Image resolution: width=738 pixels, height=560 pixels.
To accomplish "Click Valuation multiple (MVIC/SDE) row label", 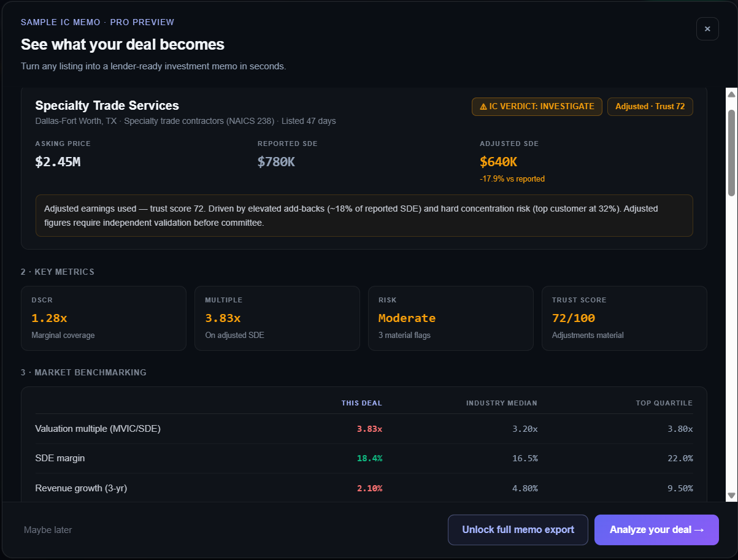I will (x=98, y=429).
